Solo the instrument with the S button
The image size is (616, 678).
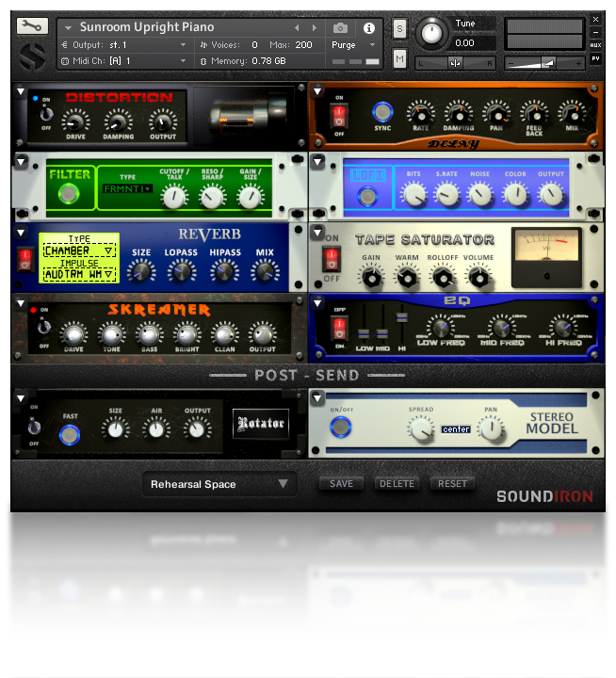click(399, 29)
